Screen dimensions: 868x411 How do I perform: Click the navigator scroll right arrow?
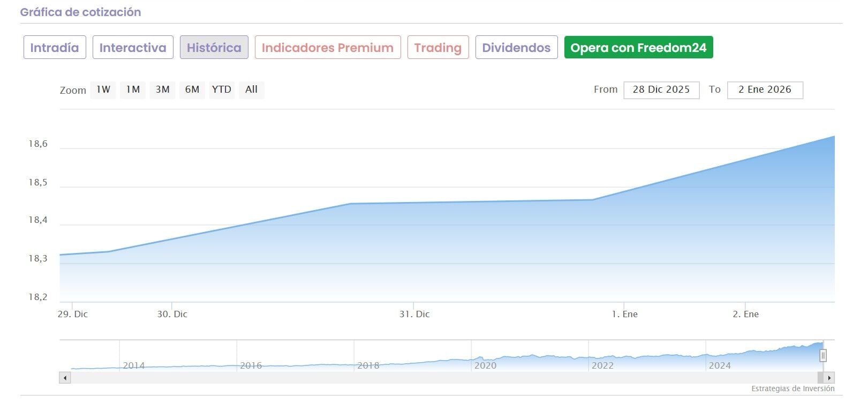(x=829, y=378)
